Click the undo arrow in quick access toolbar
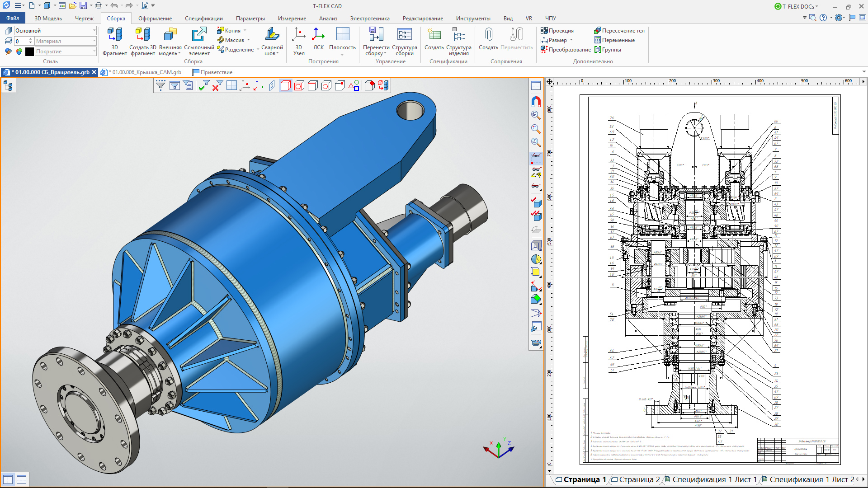Viewport: 868px width, 488px height. (x=114, y=5)
